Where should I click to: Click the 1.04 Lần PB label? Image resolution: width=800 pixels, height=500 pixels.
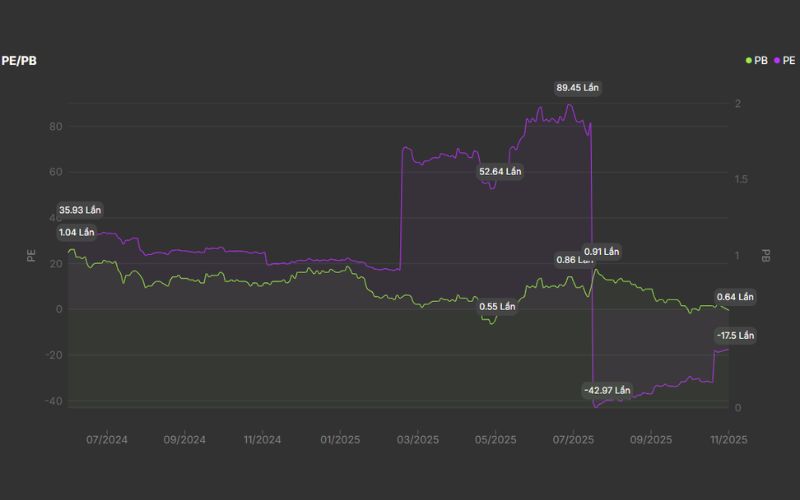pos(76,232)
